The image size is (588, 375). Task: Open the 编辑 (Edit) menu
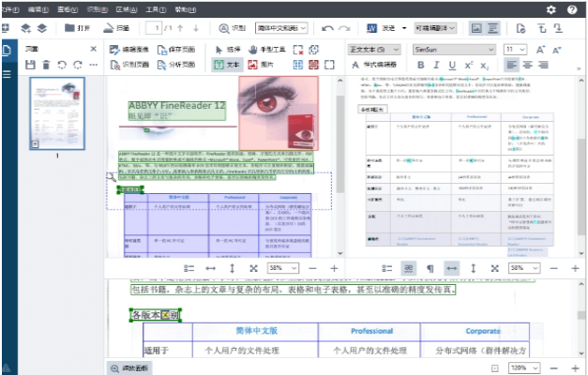[38, 9]
